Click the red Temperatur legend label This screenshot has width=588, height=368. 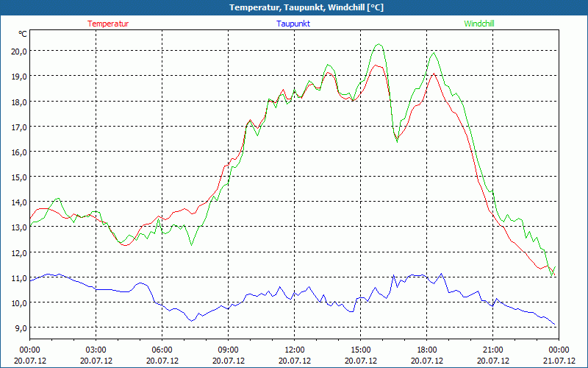(108, 24)
